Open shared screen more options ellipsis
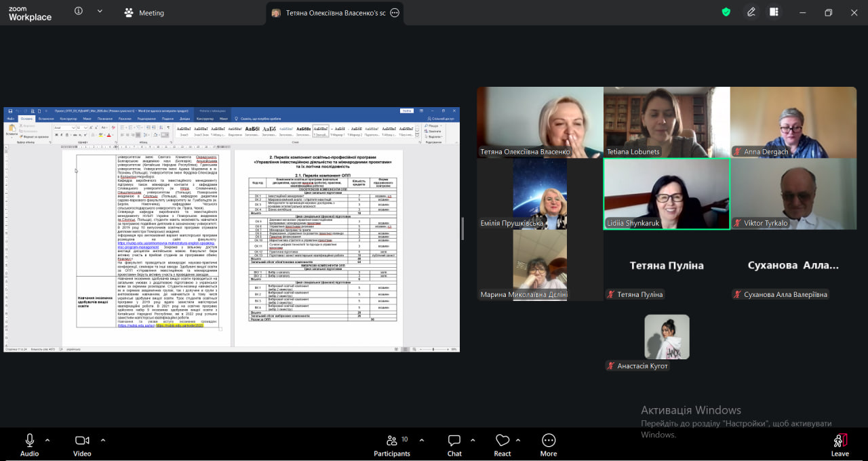The height and width of the screenshot is (461, 868). click(395, 13)
